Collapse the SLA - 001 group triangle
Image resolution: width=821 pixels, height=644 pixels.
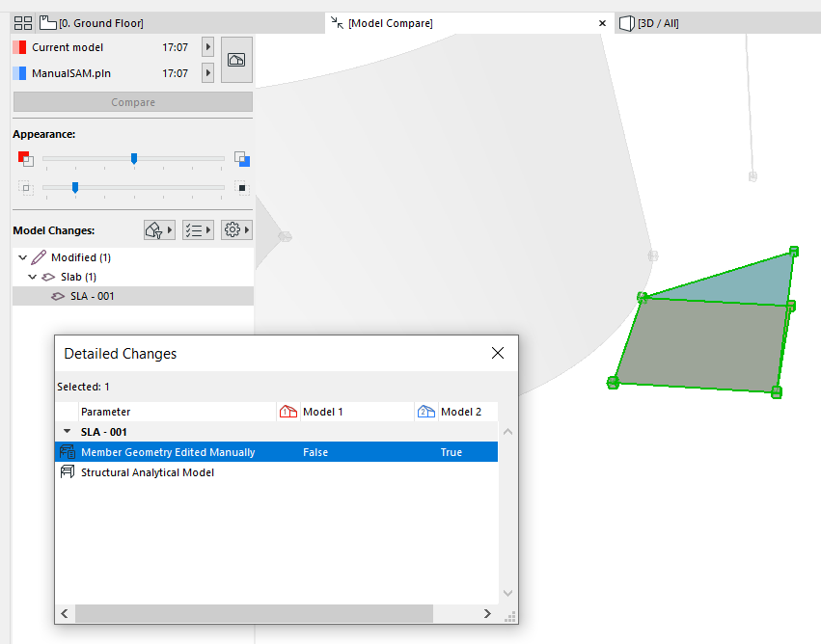click(x=67, y=432)
